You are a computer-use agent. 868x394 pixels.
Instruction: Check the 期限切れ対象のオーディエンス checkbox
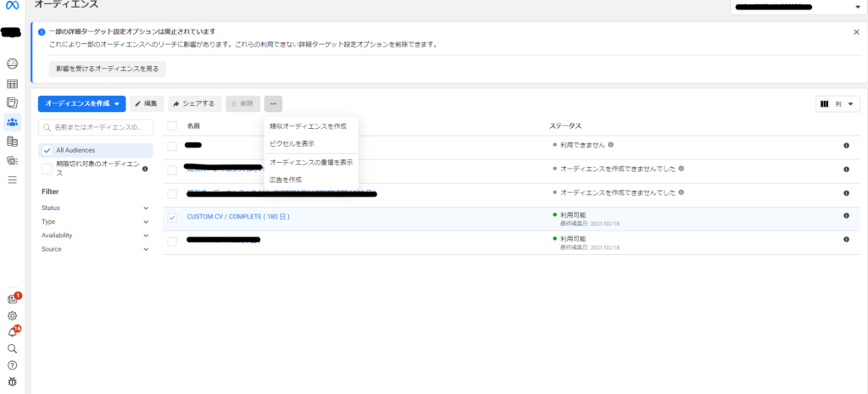point(47,169)
